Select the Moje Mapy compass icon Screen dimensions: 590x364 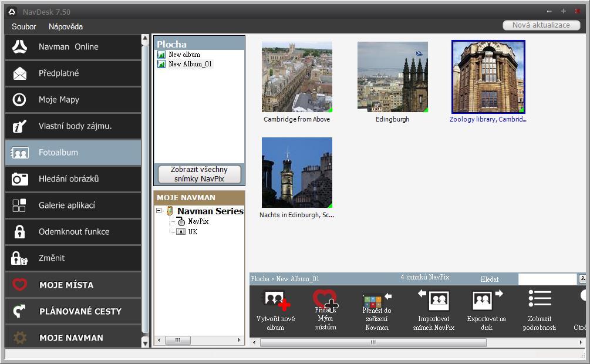point(19,100)
